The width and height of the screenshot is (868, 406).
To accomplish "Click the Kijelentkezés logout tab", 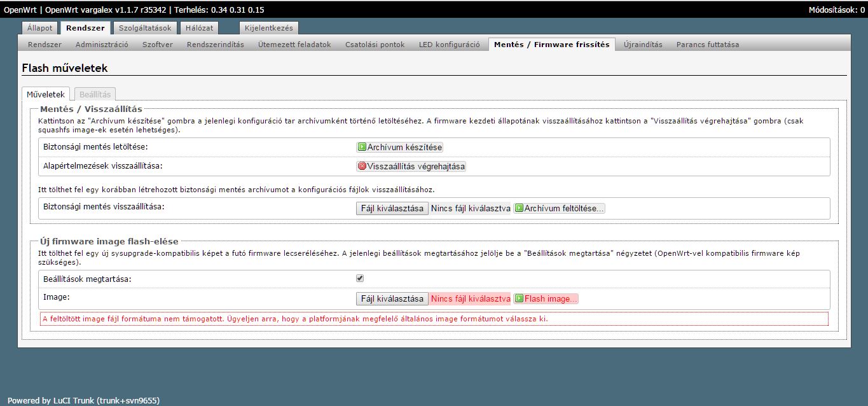I will (x=269, y=28).
